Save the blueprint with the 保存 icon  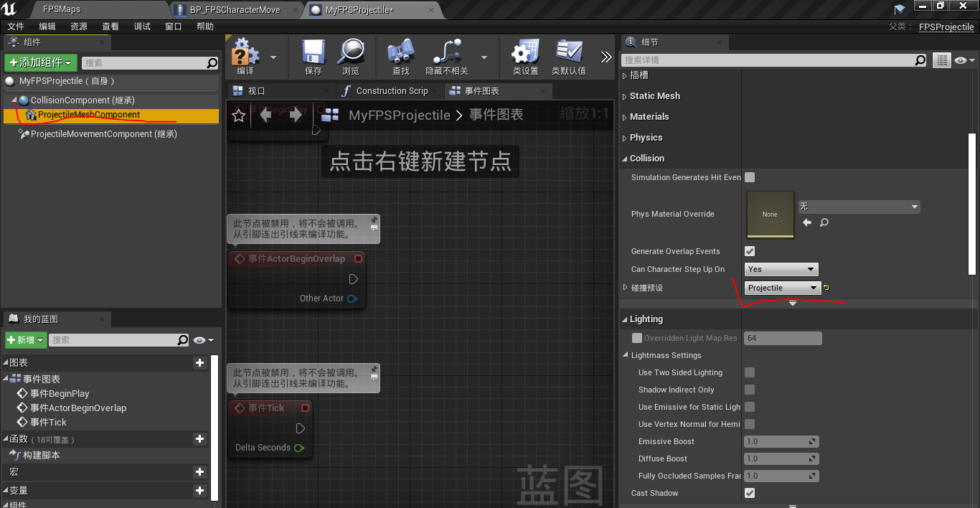pyautogui.click(x=314, y=52)
